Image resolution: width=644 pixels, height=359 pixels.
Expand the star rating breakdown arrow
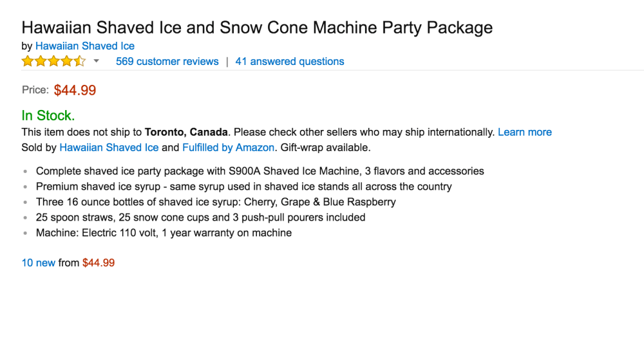(97, 62)
